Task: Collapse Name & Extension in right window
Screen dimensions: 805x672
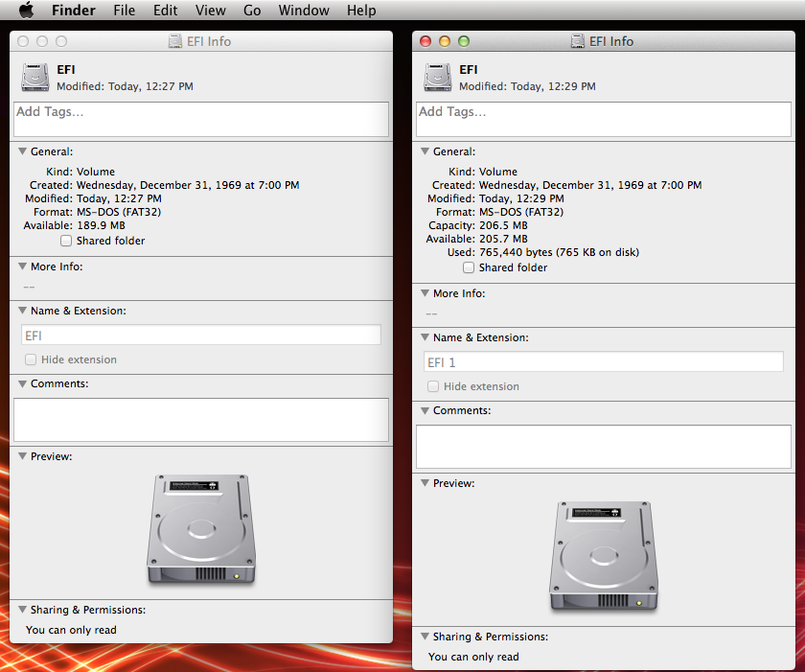Action: (x=425, y=337)
